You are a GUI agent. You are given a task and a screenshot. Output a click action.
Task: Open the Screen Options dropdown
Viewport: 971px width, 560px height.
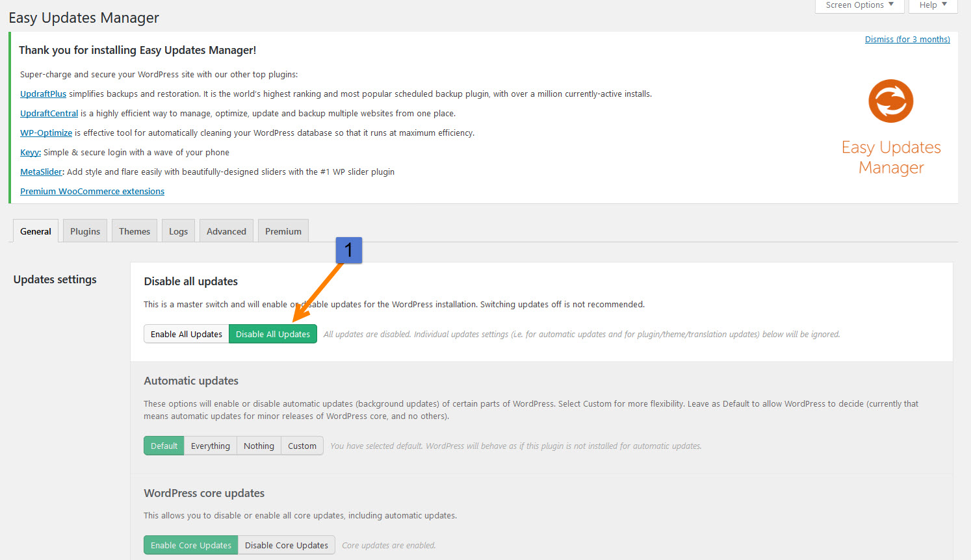click(859, 5)
